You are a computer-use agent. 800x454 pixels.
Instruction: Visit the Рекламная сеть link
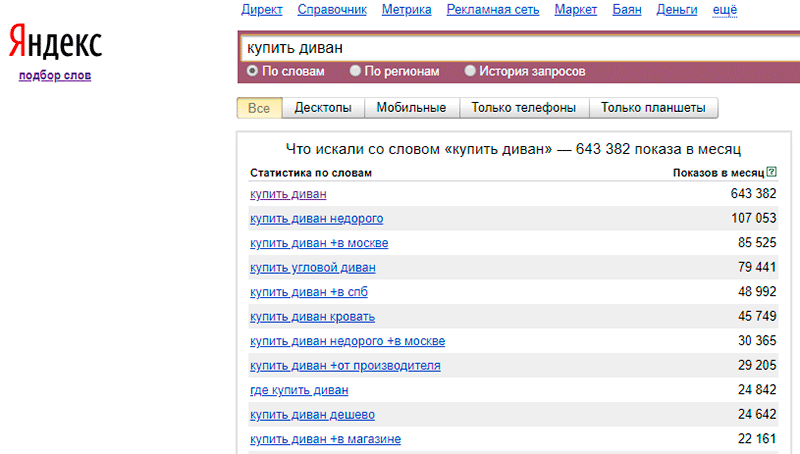[493, 10]
